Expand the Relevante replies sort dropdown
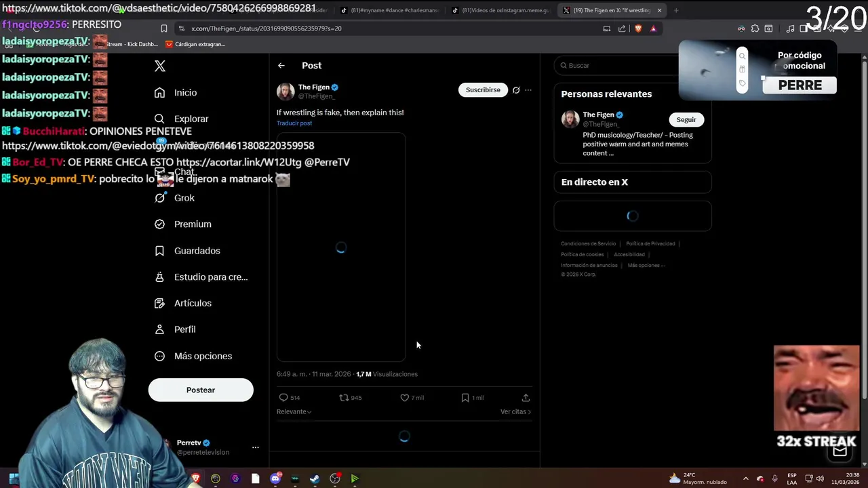 tap(294, 412)
